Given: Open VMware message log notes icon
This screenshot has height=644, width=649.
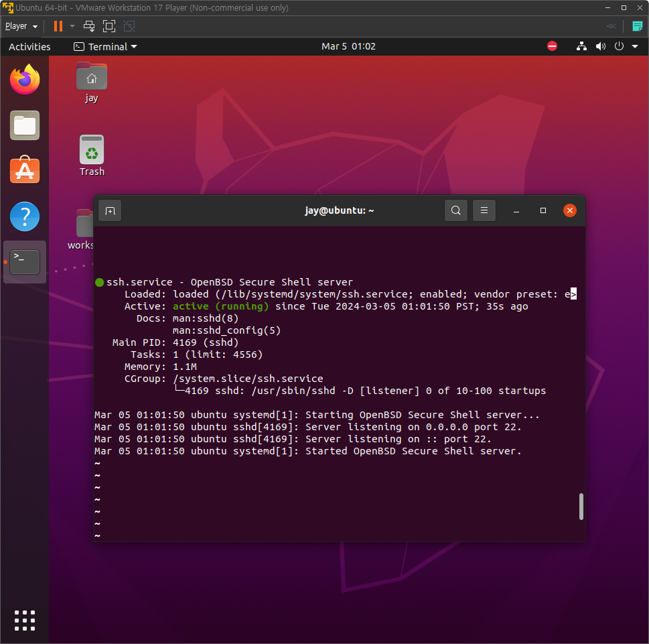Looking at the screenshot, I should click(638, 26).
